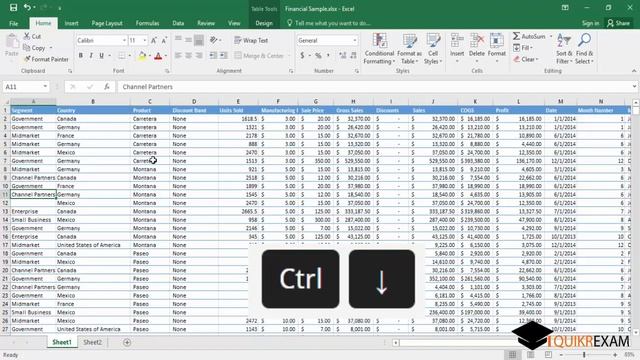
Task: Click Tell me what you want to do
Action: pyautogui.click(x=329, y=23)
